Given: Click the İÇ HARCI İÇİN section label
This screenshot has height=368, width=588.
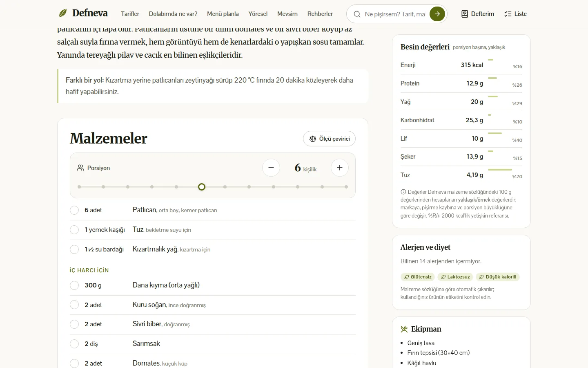Looking at the screenshot, I should [x=89, y=270].
